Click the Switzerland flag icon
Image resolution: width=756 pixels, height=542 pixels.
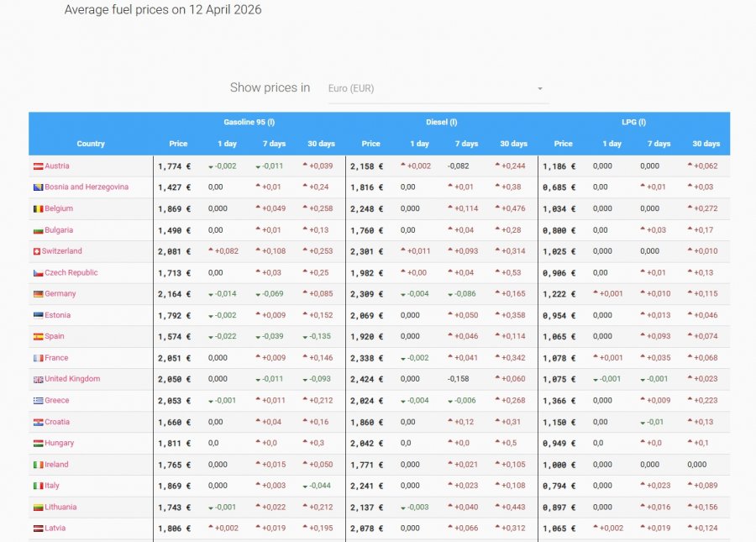[x=37, y=251]
